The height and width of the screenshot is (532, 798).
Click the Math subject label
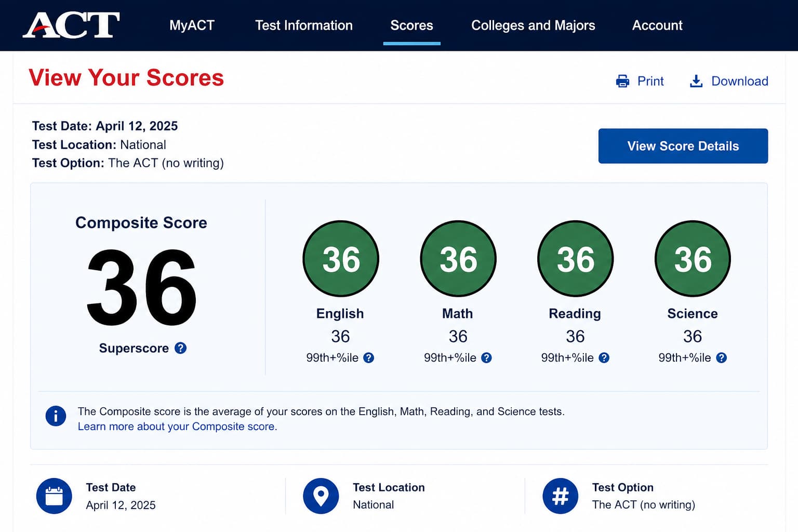[x=458, y=314]
